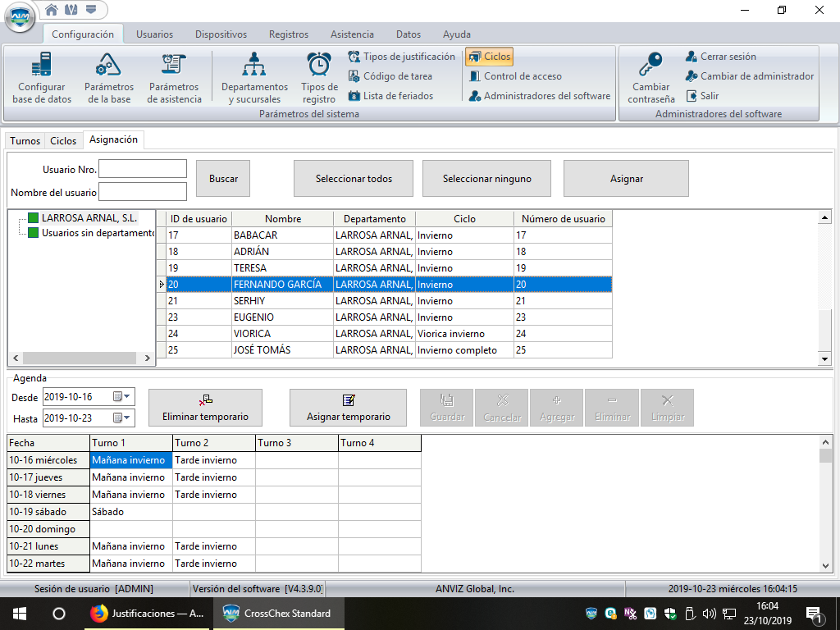Open the notification center icon

(813, 614)
